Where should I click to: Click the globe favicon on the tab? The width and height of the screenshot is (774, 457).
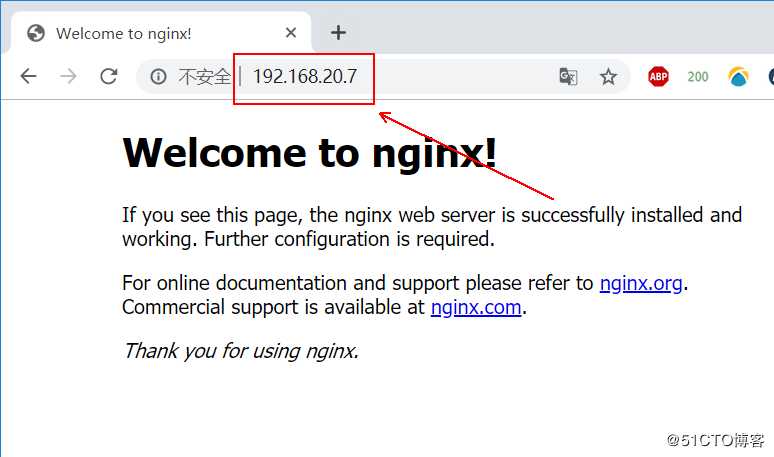click(36, 33)
